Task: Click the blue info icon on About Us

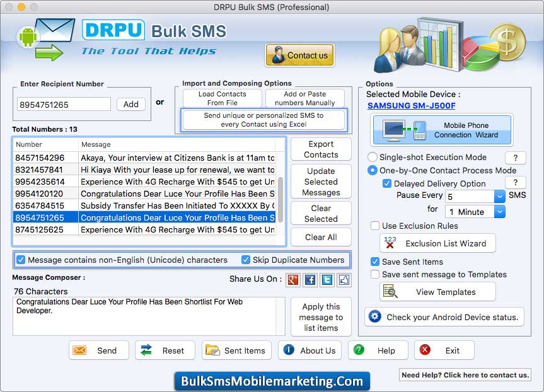Action: point(289,350)
